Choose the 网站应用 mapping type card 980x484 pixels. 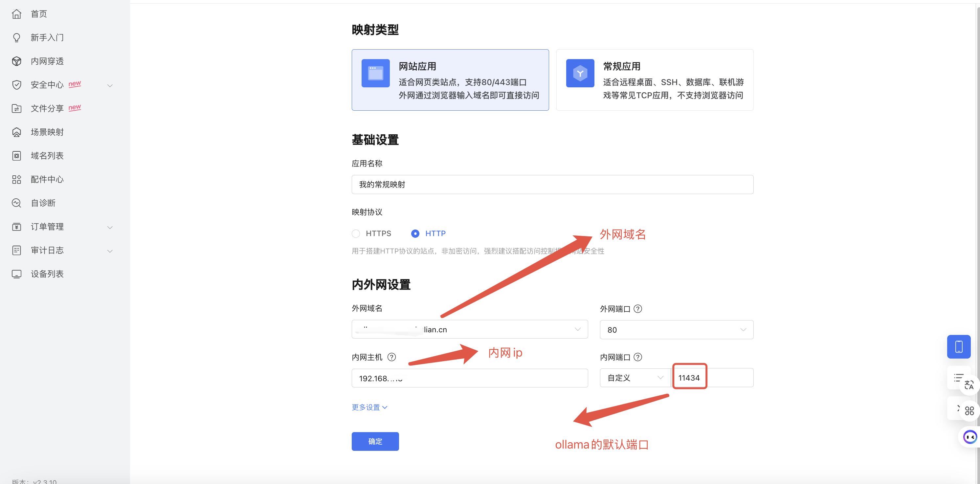(450, 80)
